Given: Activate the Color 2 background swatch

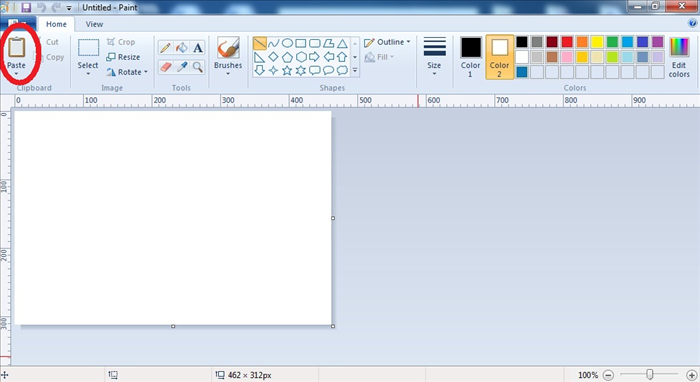Looking at the screenshot, I should tap(500, 57).
